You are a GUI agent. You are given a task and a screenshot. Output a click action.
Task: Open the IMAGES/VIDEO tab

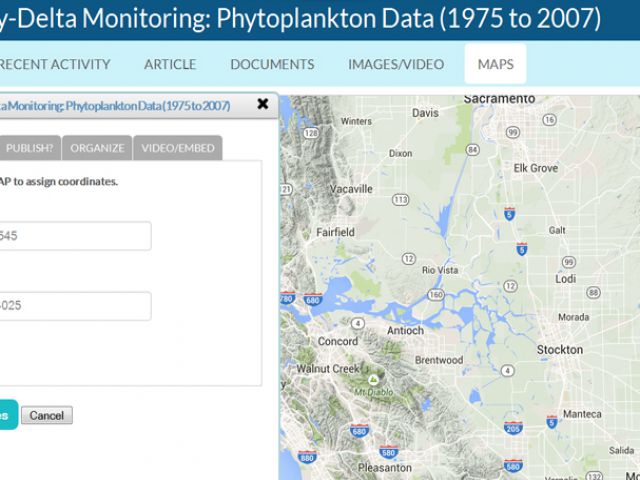396,64
